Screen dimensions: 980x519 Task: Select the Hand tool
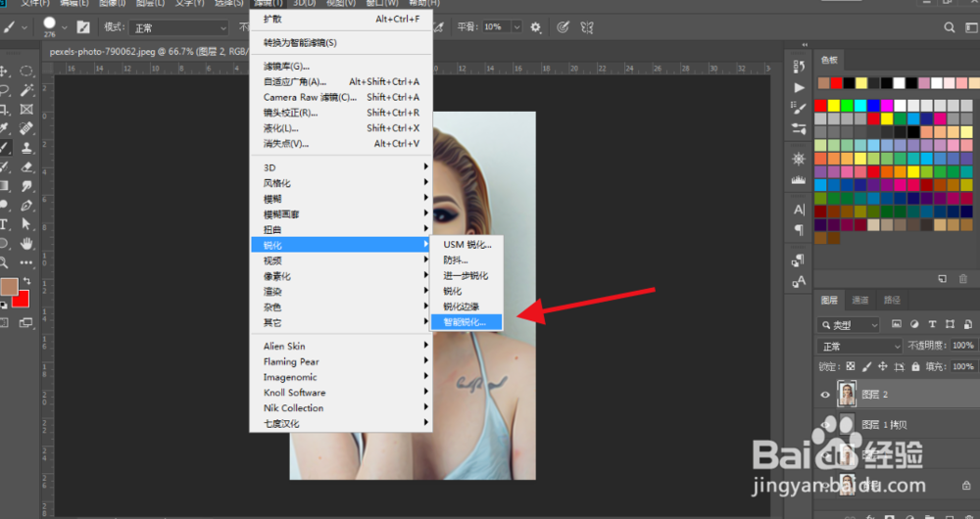[x=26, y=243]
